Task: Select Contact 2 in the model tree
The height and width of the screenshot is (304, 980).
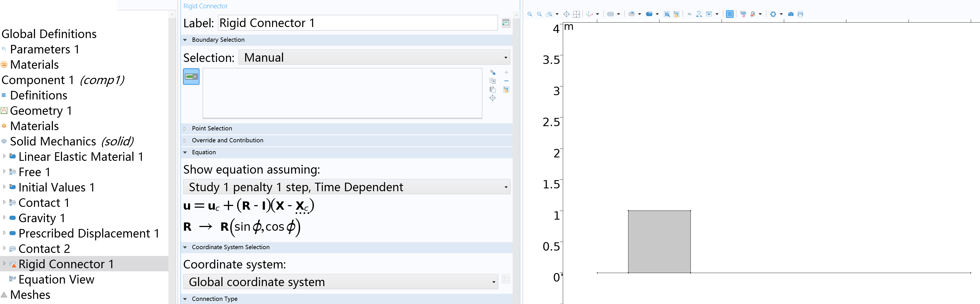Action: click(x=44, y=249)
